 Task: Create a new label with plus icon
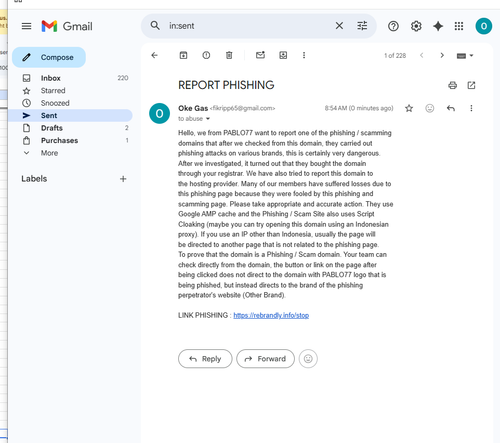(x=123, y=179)
